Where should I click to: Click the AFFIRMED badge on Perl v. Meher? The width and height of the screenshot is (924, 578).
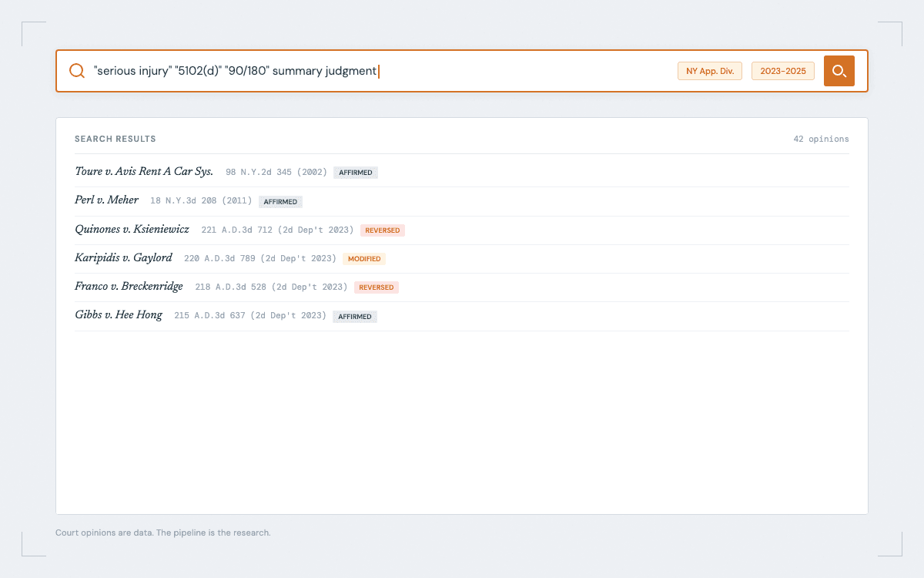tap(280, 201)
